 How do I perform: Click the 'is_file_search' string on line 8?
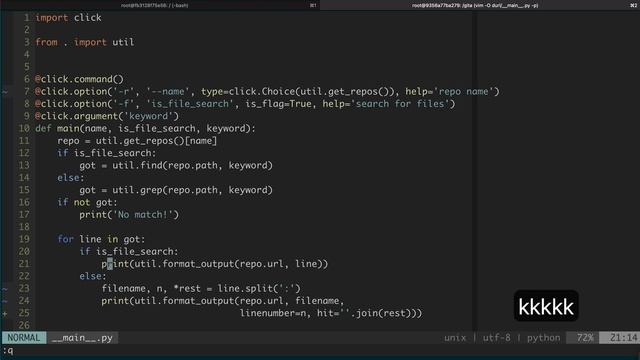click(190, 104)
